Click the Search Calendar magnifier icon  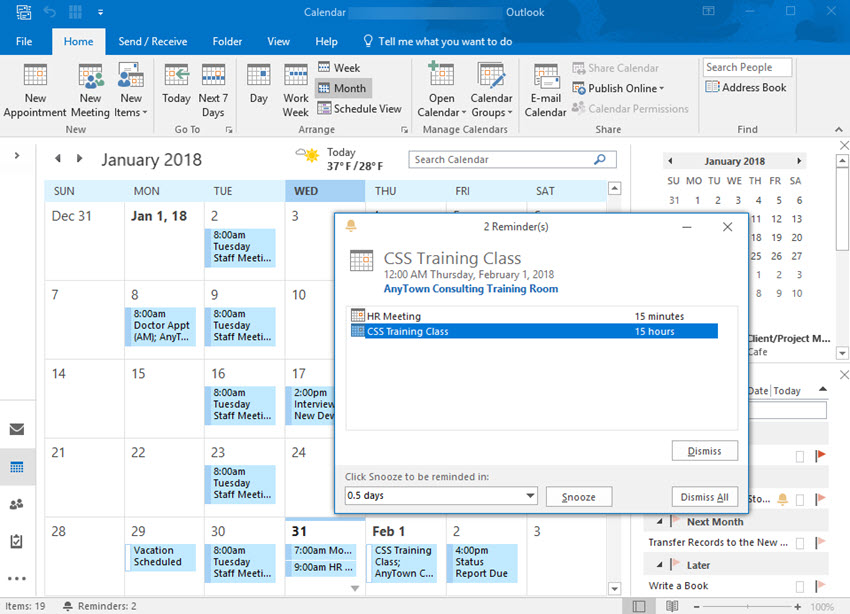pyautogui.click(x=600, y=159)
